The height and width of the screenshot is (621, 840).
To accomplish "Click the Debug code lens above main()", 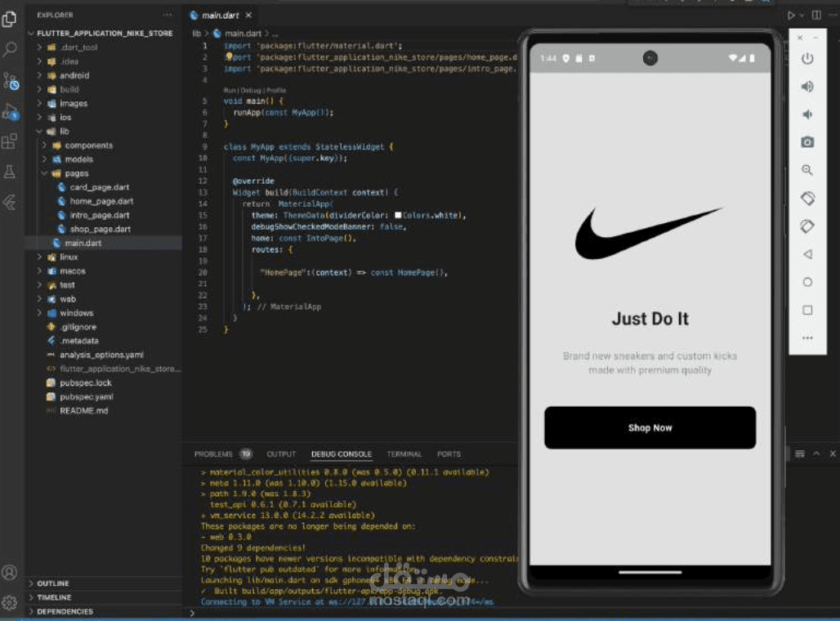I will tap(250, 90).
